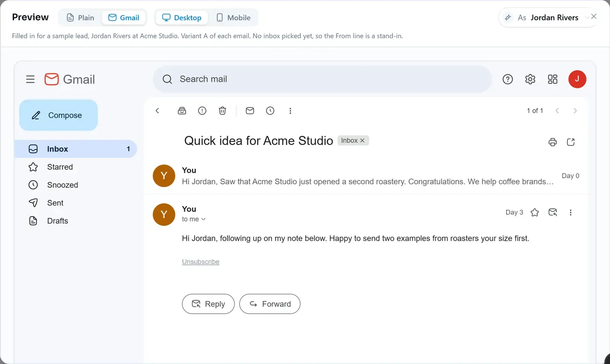
Task: Mark conversation as unread envelope icon
Action: [250, 111]
